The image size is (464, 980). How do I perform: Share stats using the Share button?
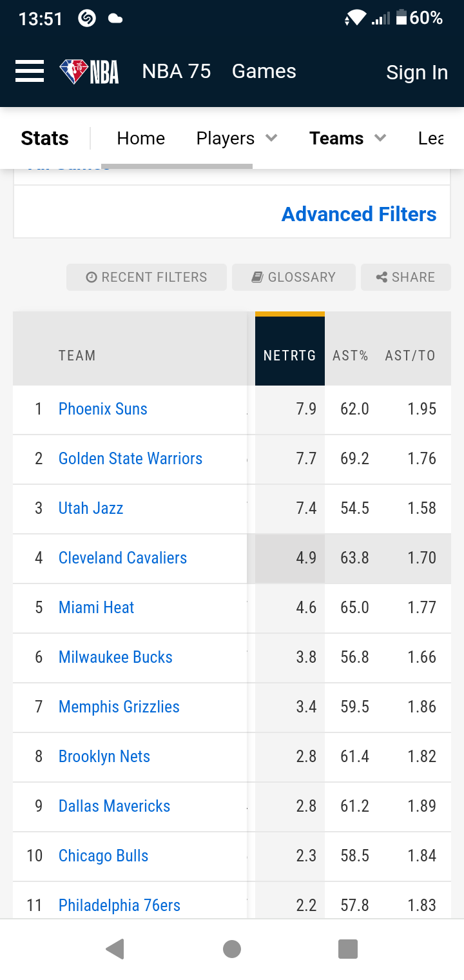click(x=406, y=277)
